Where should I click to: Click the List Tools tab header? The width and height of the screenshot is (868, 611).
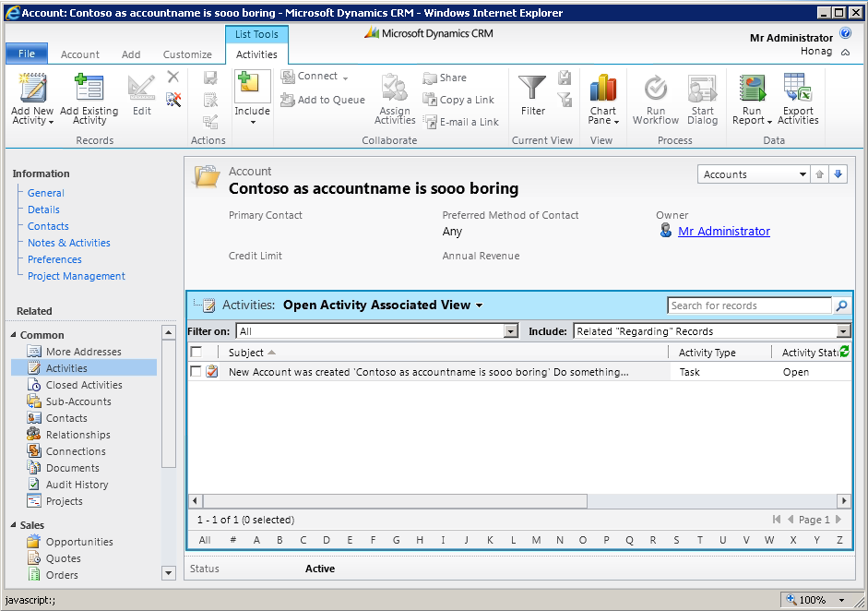256,34
